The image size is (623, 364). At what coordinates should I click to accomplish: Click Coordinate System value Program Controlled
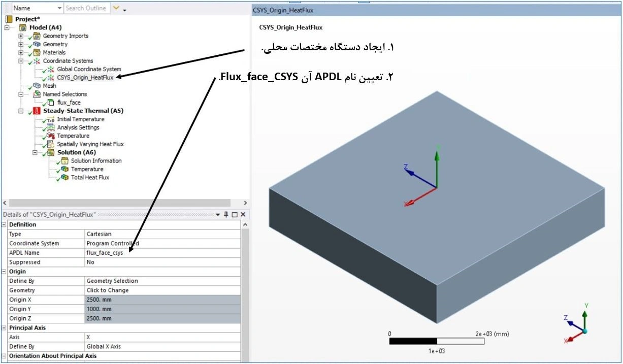tap(162, 243)
